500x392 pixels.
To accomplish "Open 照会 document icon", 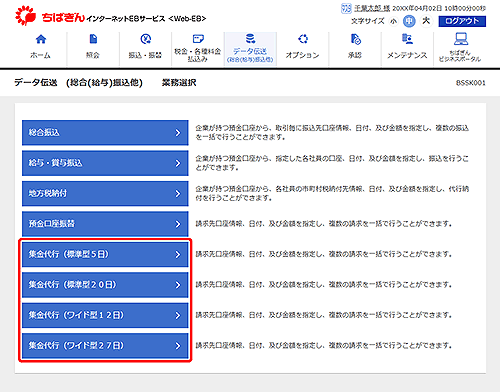I will (x=93, y=39).
